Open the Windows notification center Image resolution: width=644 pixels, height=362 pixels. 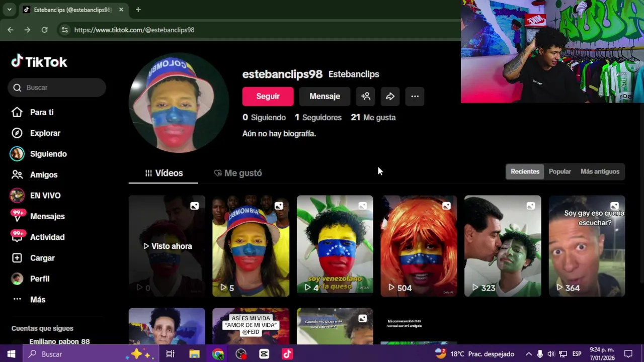click(x=628, y=354)
